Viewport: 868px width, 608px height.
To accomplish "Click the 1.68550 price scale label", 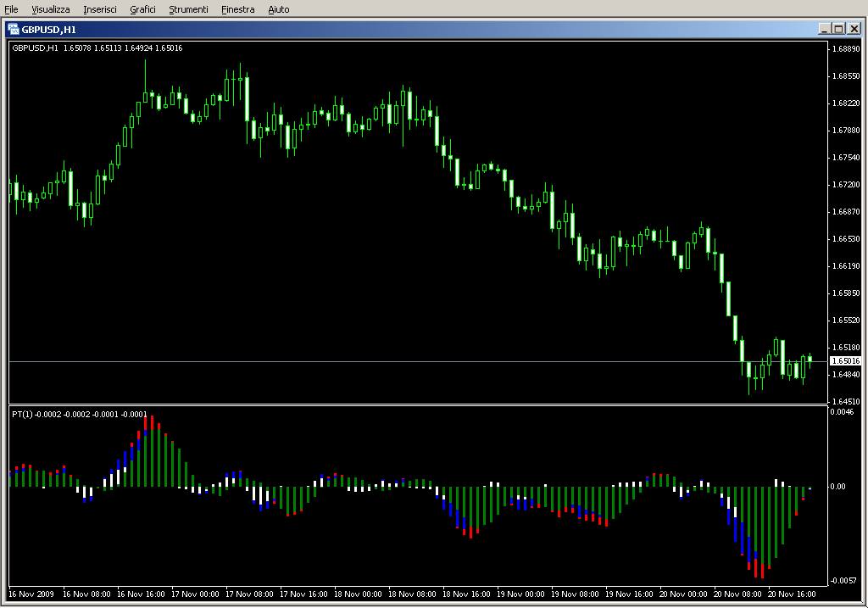I will [847, 75].
